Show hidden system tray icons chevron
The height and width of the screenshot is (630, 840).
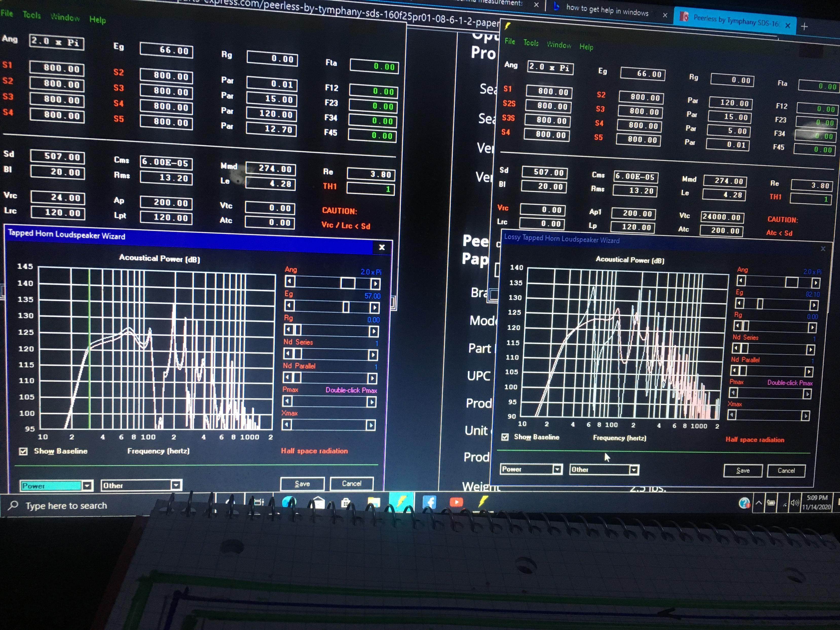coord(758,503)
